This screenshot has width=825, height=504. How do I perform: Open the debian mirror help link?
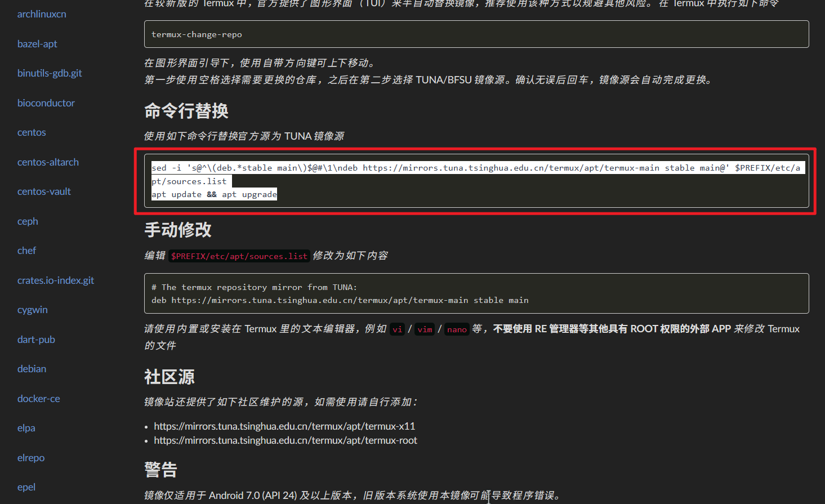[x=32, y=369]
